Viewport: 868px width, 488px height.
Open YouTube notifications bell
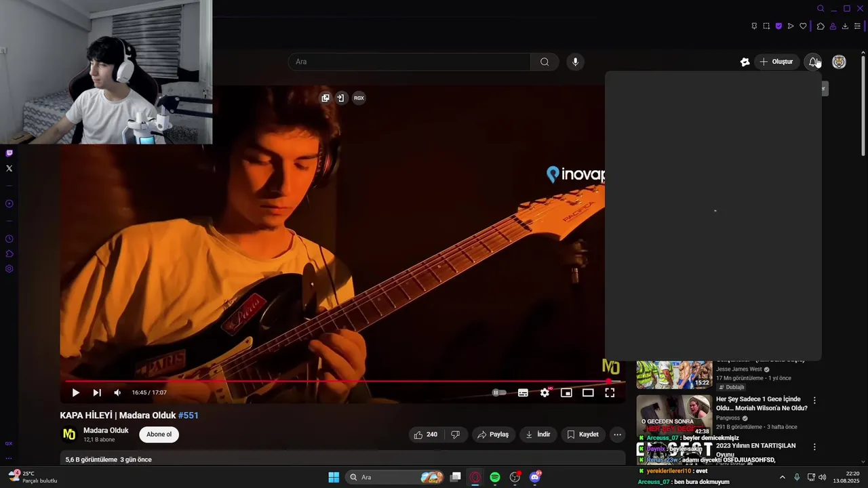click(x=813, y=62)
